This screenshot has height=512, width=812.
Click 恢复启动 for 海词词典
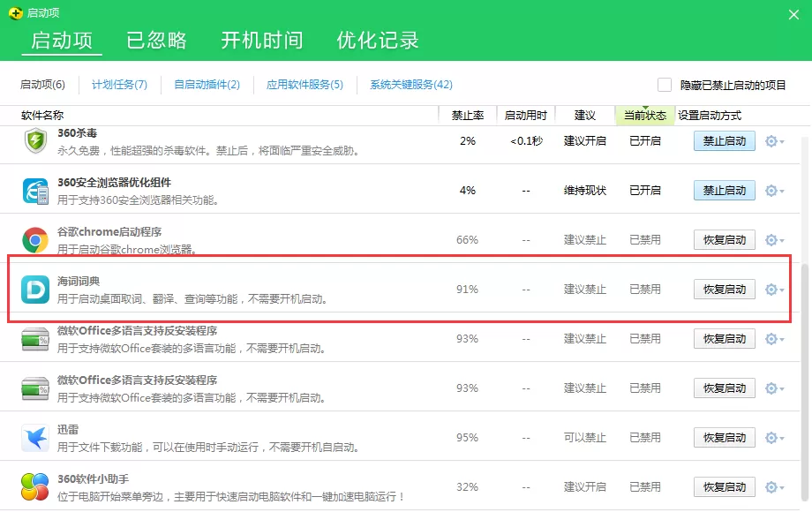[725, 290]
